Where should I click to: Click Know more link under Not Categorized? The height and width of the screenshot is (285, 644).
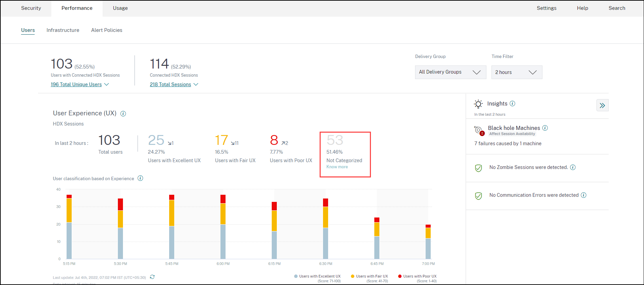pyautogui.click(x=337, y=167)
